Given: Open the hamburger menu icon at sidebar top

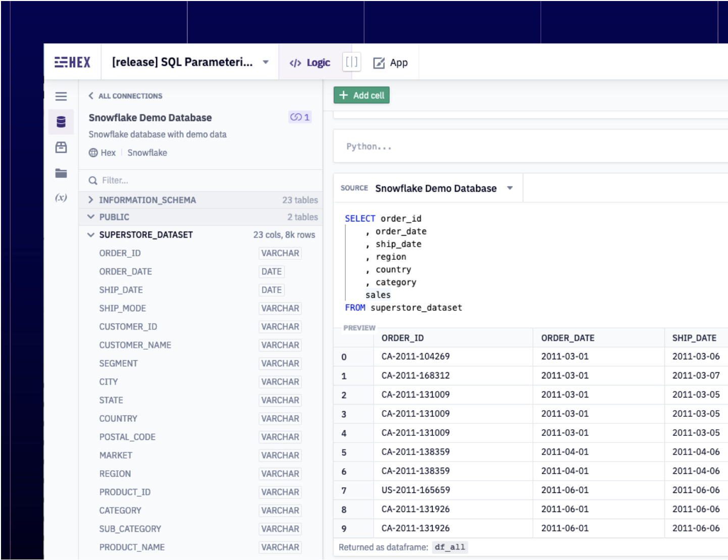Looking at the screenshot, I should tap(61, 96).
